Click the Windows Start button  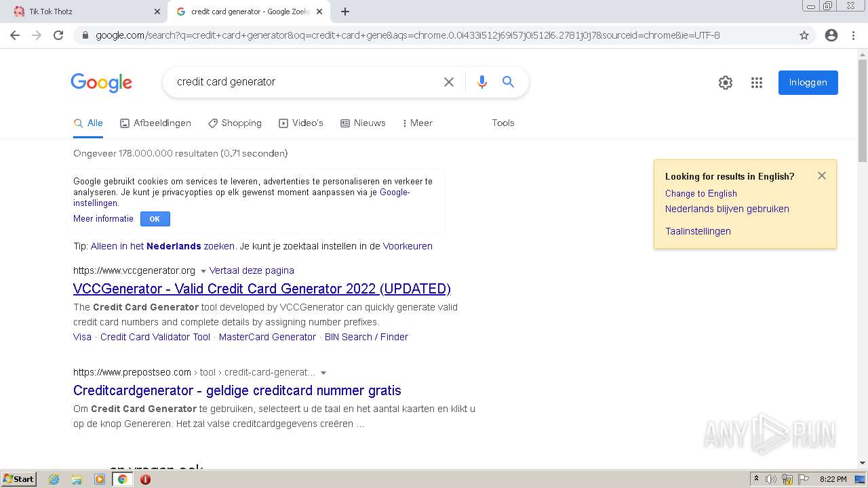coord(18,479)
